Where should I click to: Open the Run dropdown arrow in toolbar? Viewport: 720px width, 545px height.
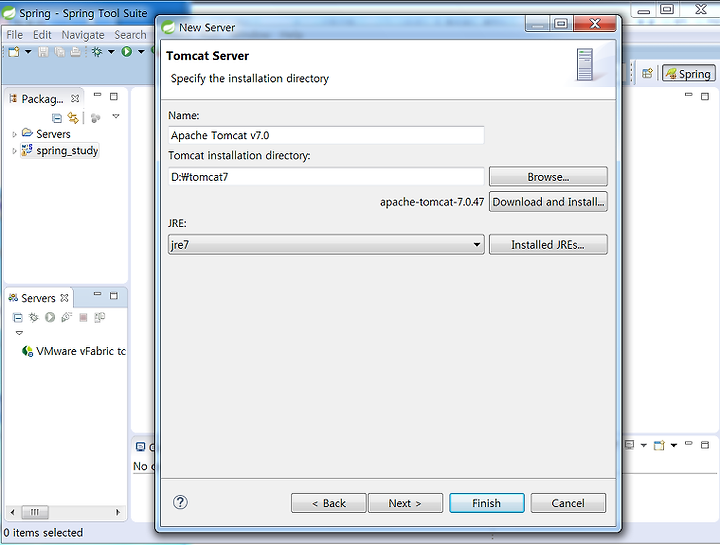pos(141,52)
